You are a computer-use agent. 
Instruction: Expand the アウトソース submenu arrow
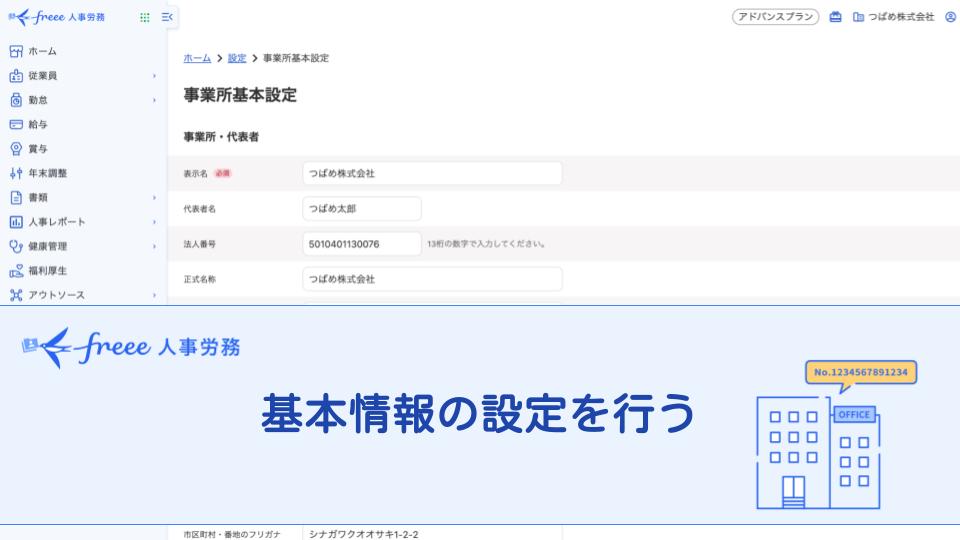[154, 295]
